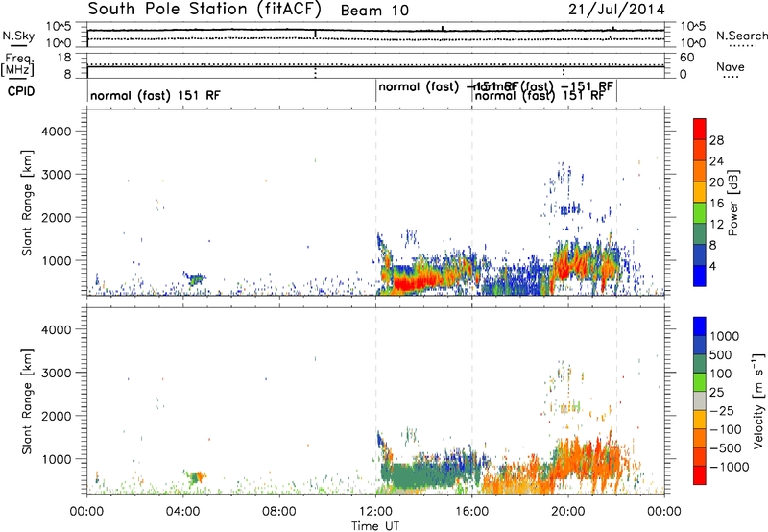Screen dimensions: 768x532
Task: Click the '28' value on Power color bar
Action: click(716, 140)
